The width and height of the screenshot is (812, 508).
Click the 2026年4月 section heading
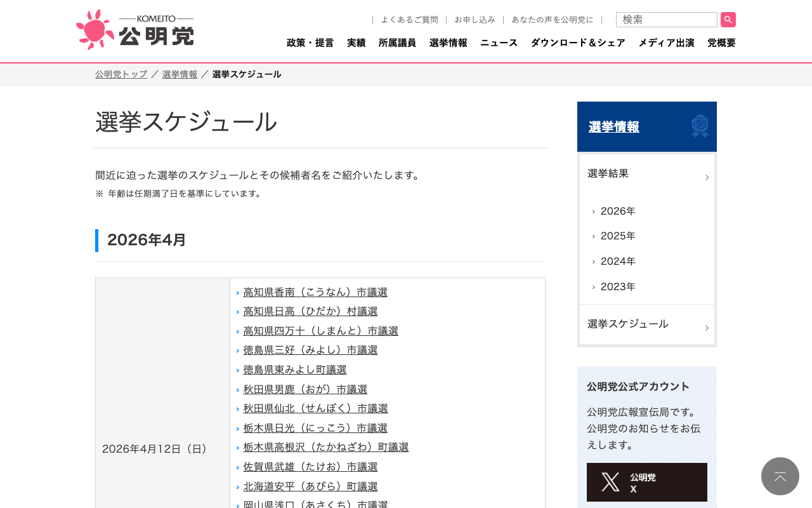point(147,240)
